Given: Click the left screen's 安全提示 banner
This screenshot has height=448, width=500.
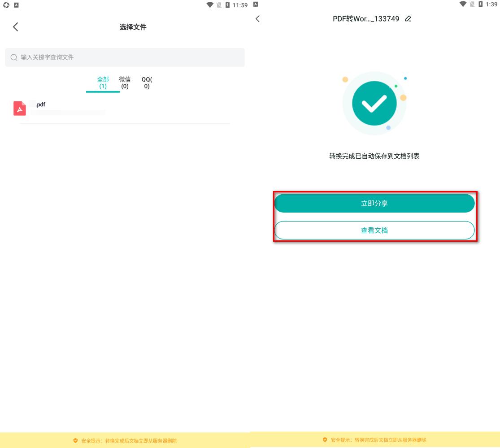Looking at the screenshot, I should (125, 440).
